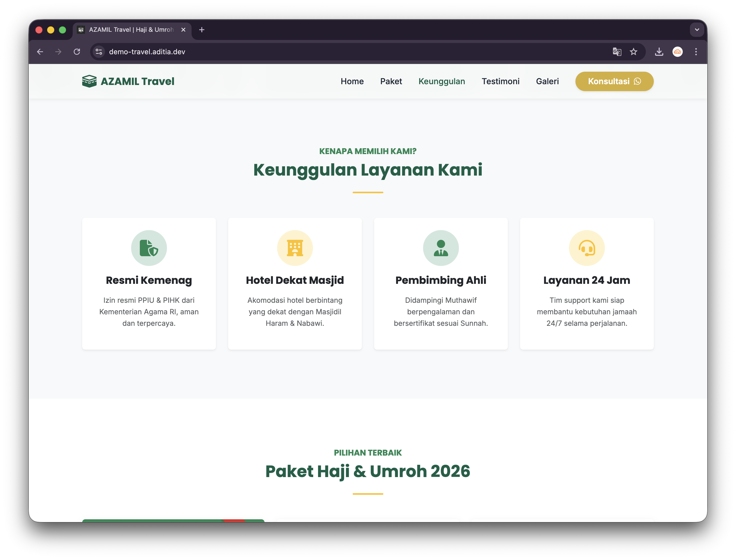View site information icon beside URL
Image resolution: width=736 pixels, height=560 pixels.
pos(99,52)
